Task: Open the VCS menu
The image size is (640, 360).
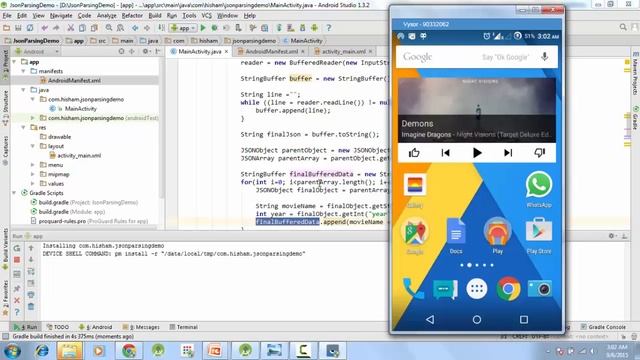Action: (207, 16)
